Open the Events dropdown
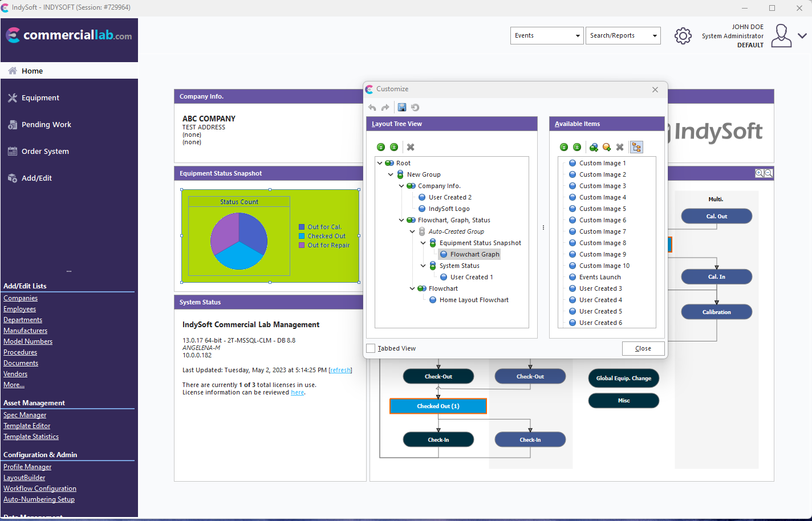 (x=546, y=35)
